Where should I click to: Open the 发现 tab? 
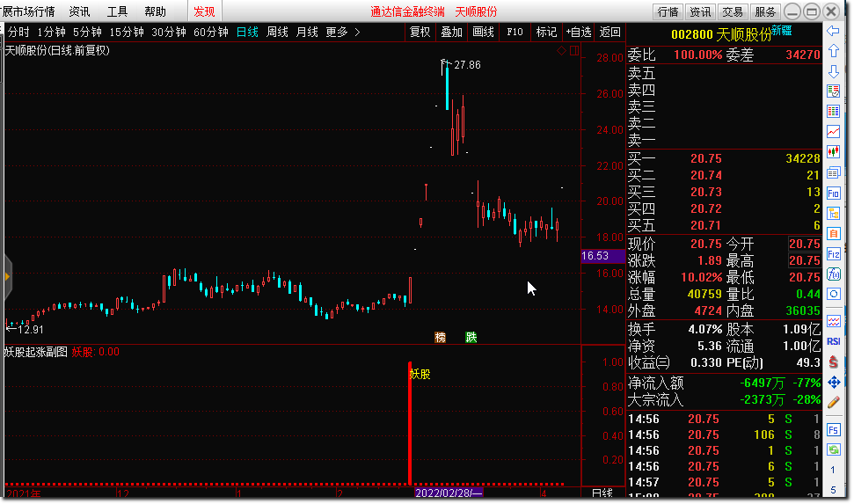coord(204,11)
